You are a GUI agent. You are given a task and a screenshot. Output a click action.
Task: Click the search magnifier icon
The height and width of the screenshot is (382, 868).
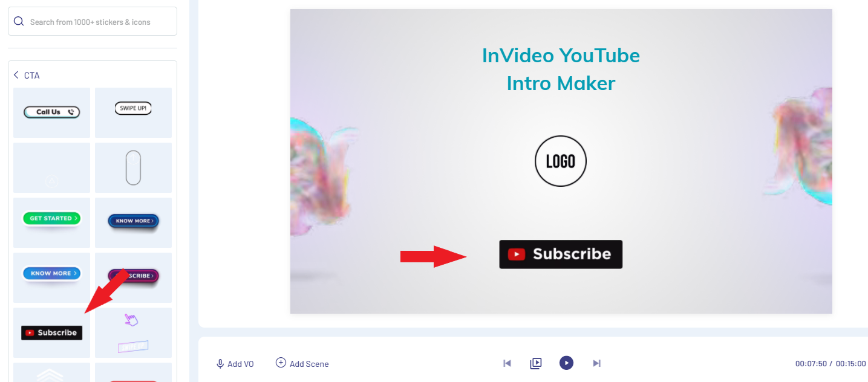point(19,22)
